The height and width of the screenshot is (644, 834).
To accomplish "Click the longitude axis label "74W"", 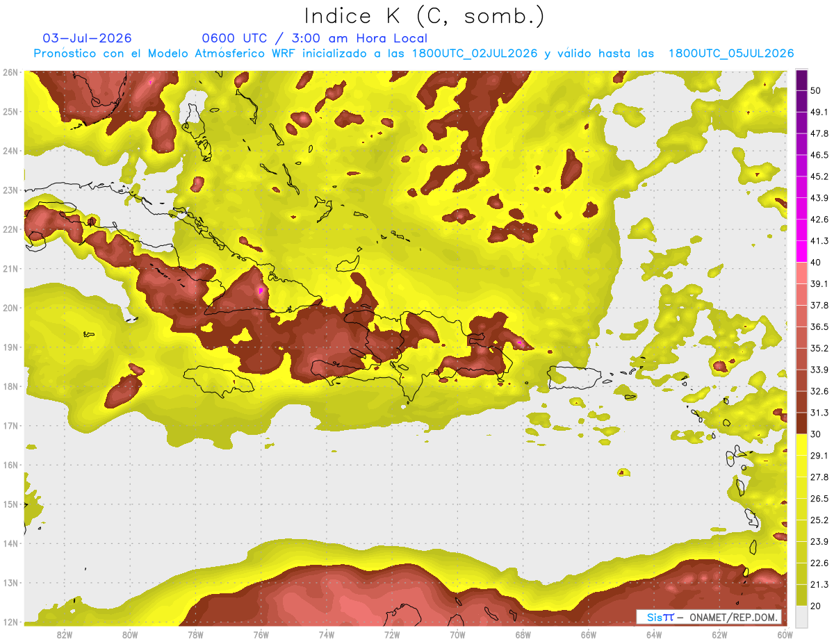I will [x=326, y=635].
